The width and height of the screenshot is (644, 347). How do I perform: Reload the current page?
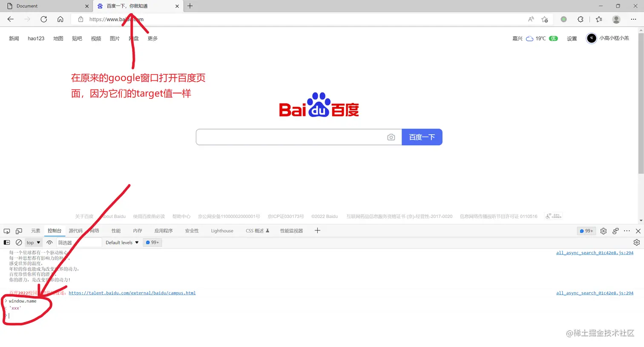[44, 19]
